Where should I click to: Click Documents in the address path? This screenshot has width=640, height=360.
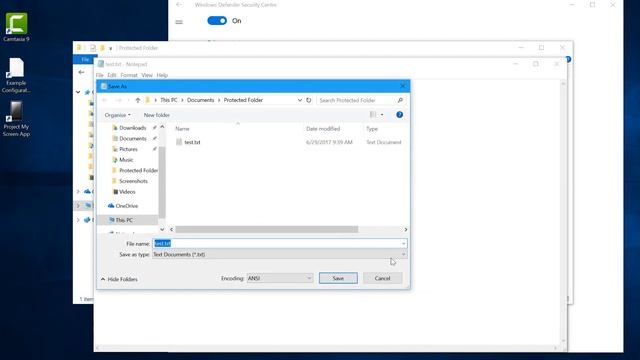coord(200,100)
